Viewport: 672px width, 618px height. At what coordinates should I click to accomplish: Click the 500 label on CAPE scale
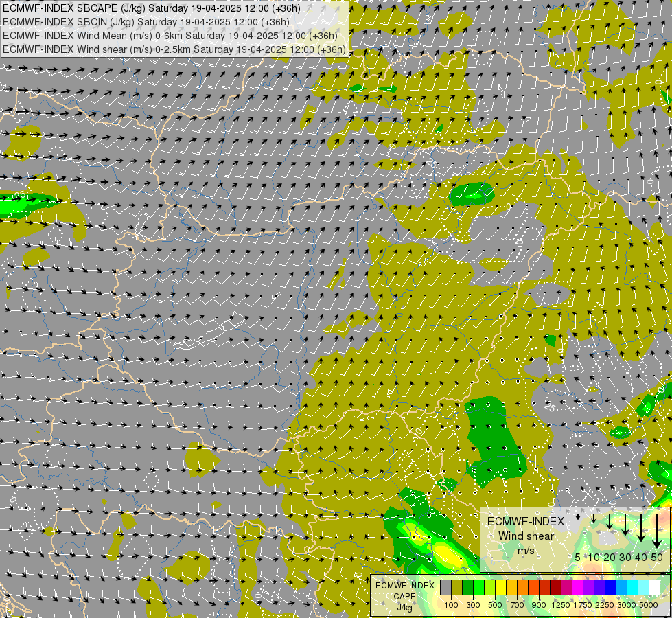pyautogui.click(x=495, y=605)
